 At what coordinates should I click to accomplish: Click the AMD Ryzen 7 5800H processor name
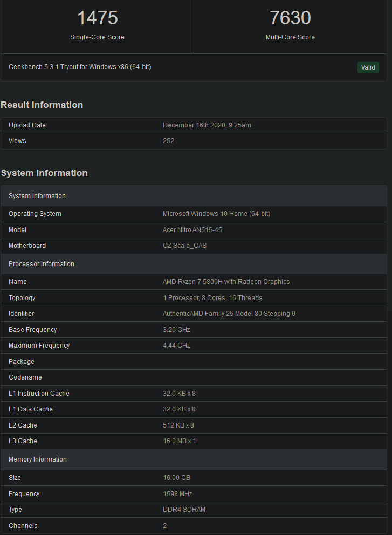226,281
